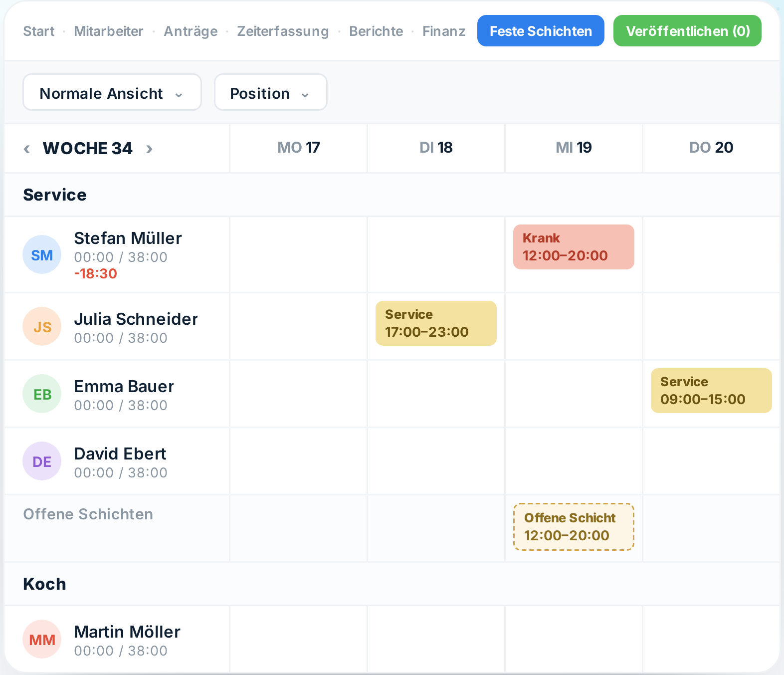Go to the Berichte section

pyautogui.click(x=376, y=31)
